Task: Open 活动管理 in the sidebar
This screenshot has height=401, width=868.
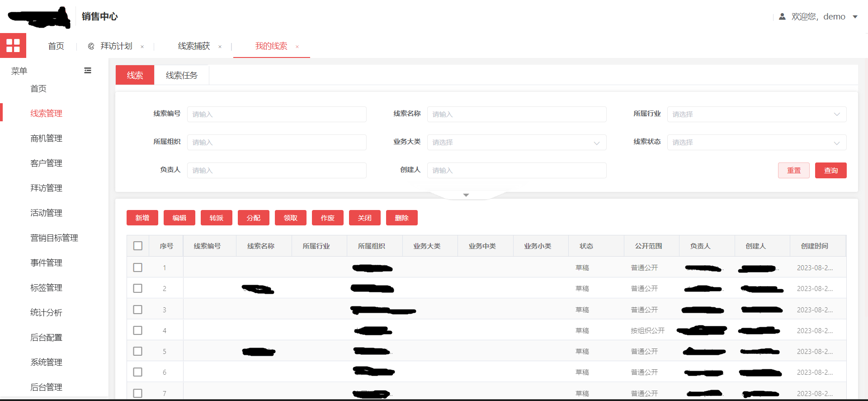Action: (46, 213)
